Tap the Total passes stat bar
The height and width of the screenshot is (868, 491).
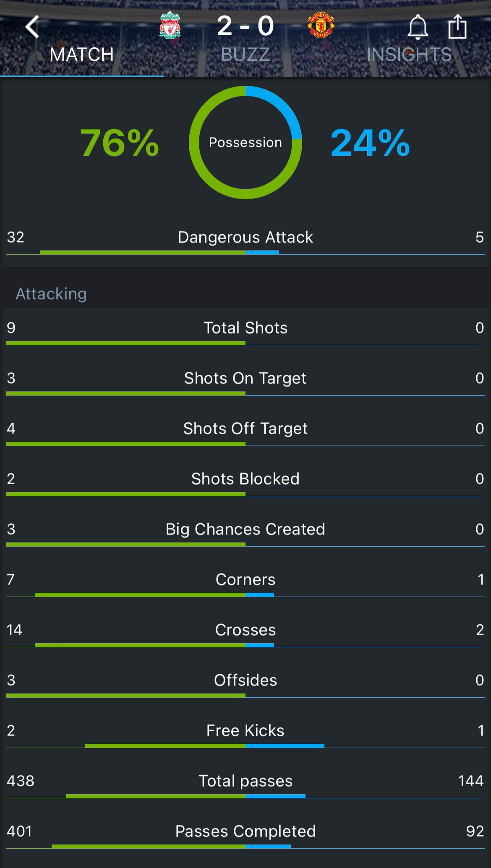coord(245,796)
